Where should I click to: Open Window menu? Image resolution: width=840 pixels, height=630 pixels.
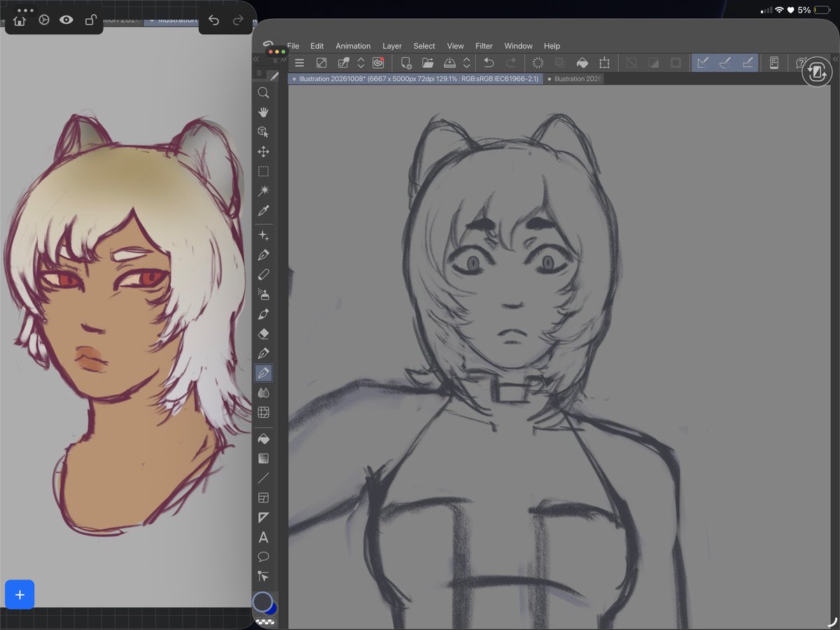click(519, 46)
